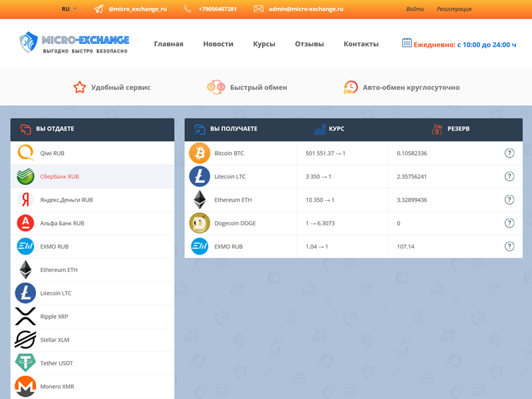Click the Bitcoin BTC orange icon

coord(199,153)
